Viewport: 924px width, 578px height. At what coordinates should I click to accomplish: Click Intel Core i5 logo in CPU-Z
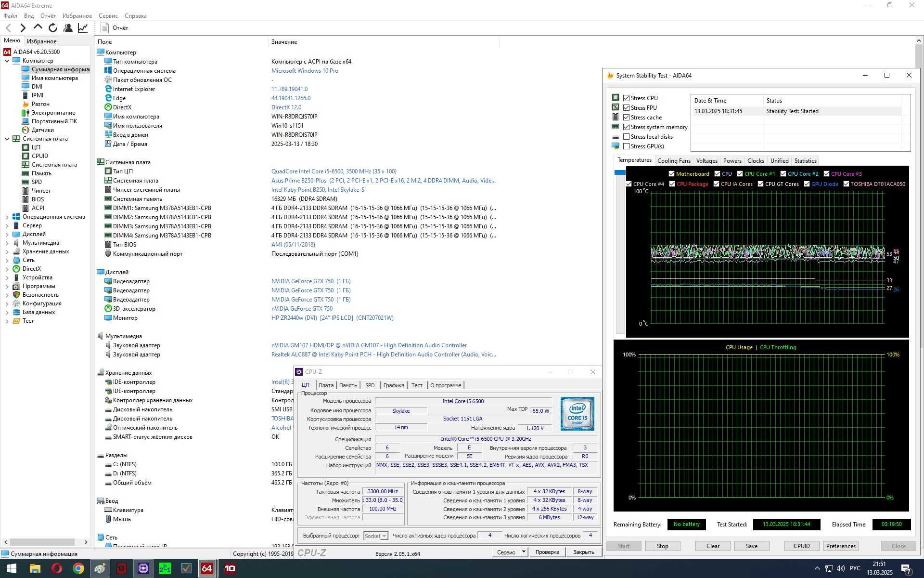click(x=577, y=414)
